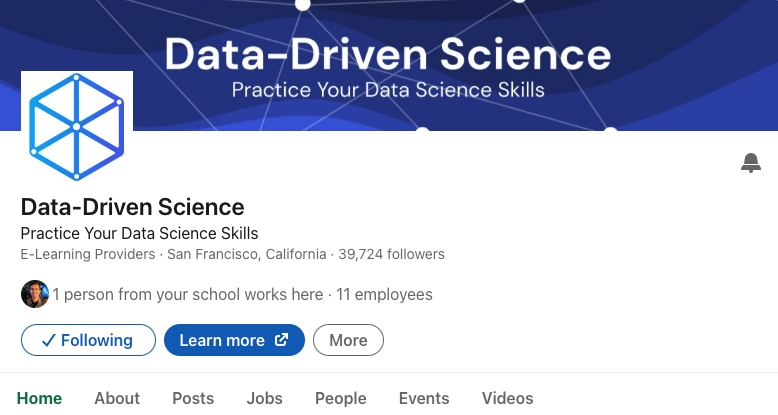Click the Learn more button
The width and height of the screenshot is (778, 415).
[234, 340]
